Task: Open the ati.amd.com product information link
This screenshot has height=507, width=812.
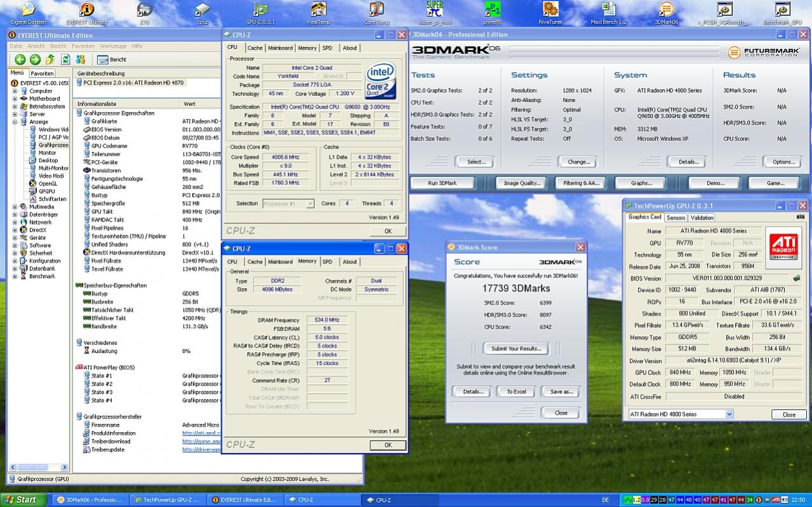Action: tap(201, 433)
